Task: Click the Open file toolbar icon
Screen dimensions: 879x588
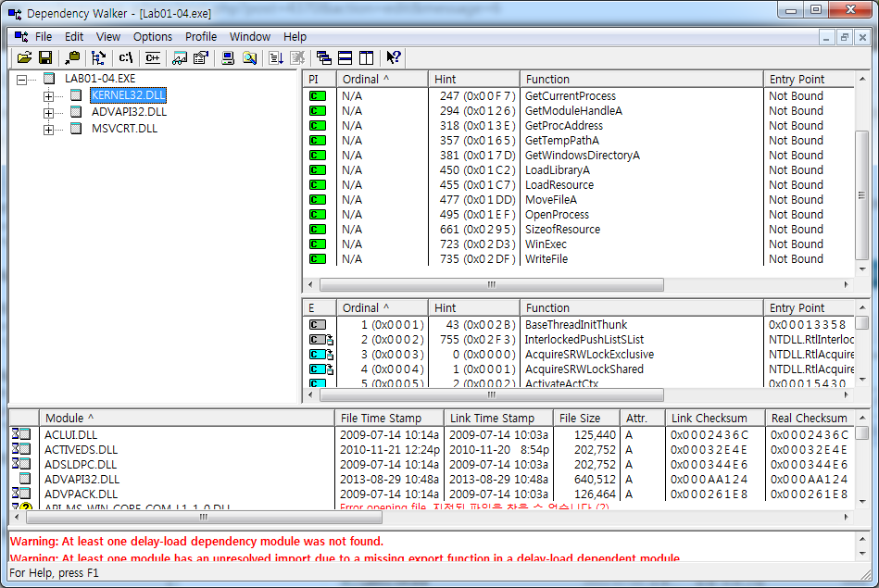Action: pyautogui.click(x=24, y=57)
